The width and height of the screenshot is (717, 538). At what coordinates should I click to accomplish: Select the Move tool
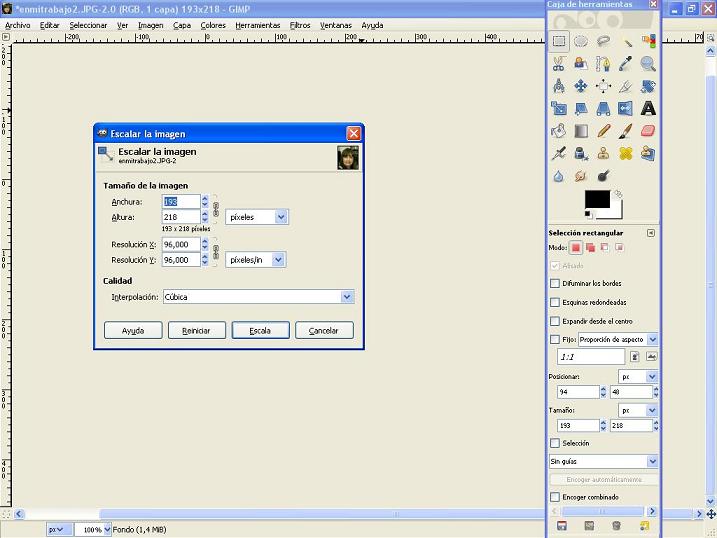pyautogui.click(x=581, y=86)
